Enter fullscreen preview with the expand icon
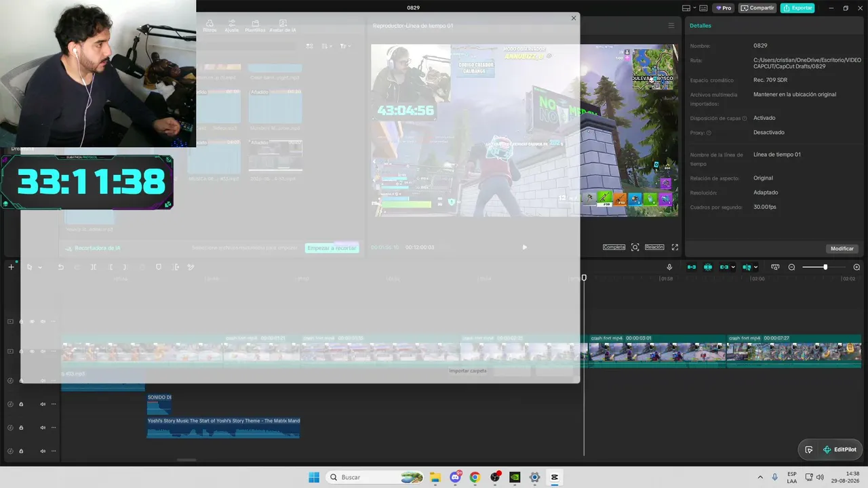Screen dimensions: 868x488 [x=675, y=247]
